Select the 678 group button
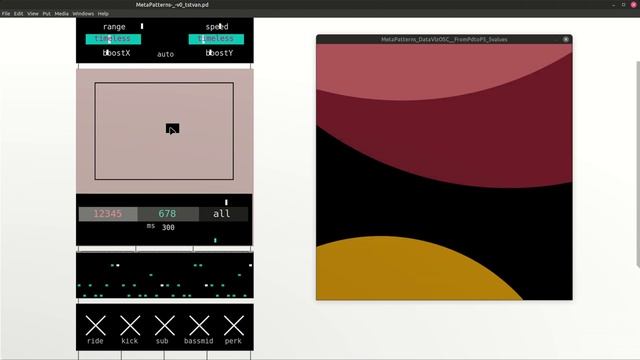Screen dimensions: 640x360 pyautogui.click(x=168, y=214)
